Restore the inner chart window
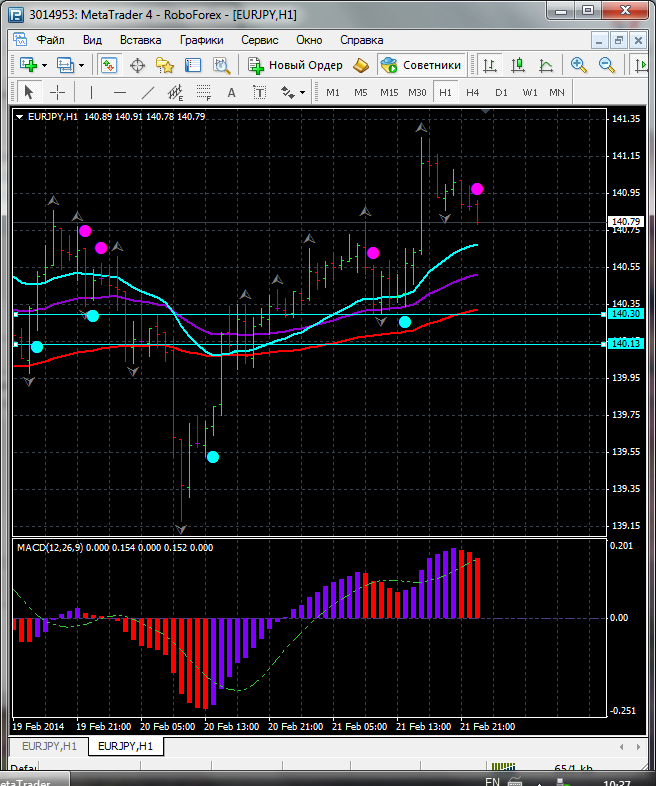 [619, 40]
